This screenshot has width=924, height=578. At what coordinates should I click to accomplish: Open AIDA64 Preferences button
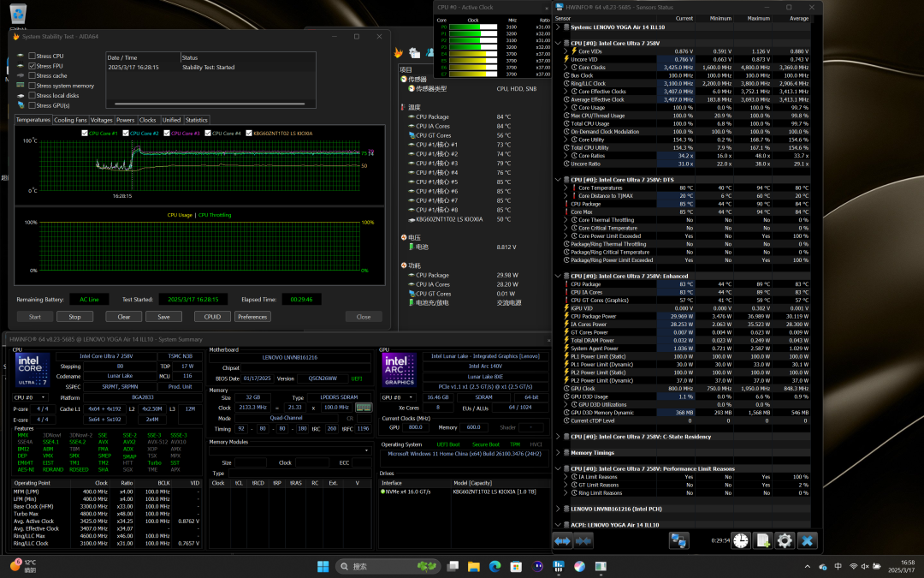click(252, 317)
